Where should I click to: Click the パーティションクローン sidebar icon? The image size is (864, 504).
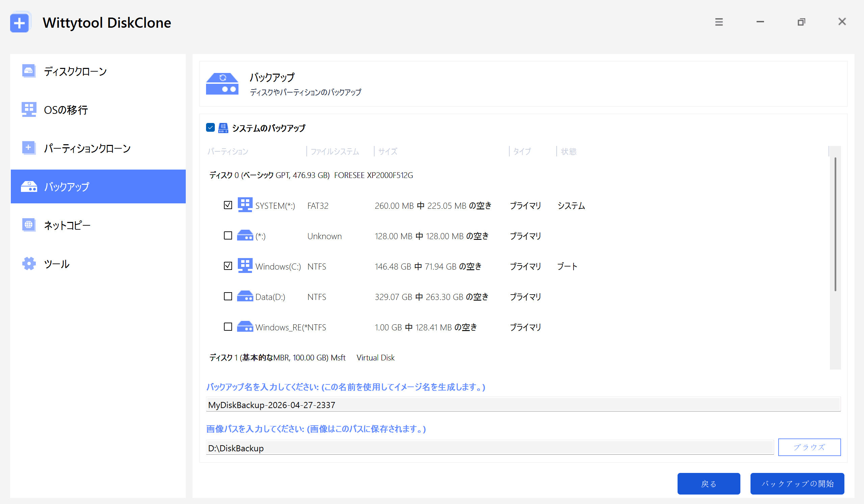tap(29, 148)
